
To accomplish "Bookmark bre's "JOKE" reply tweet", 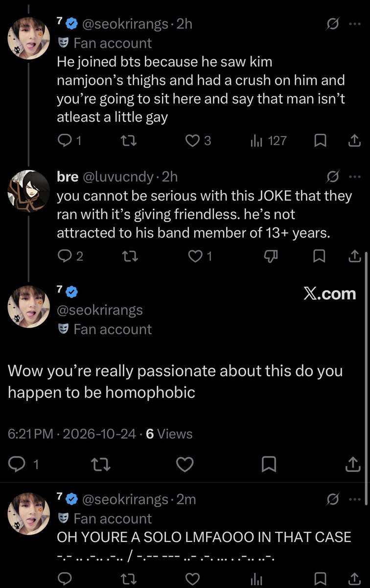I will [320, 256].
